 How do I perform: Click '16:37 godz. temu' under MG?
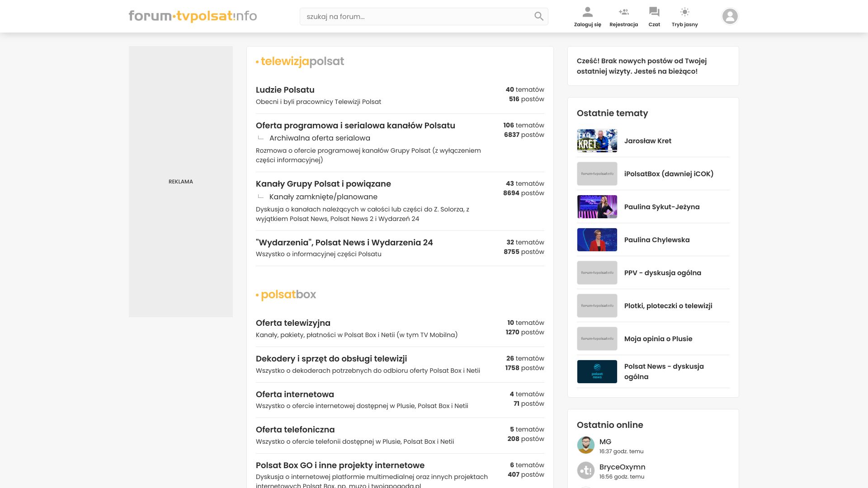pyautogui.click(x=621, y=451)
